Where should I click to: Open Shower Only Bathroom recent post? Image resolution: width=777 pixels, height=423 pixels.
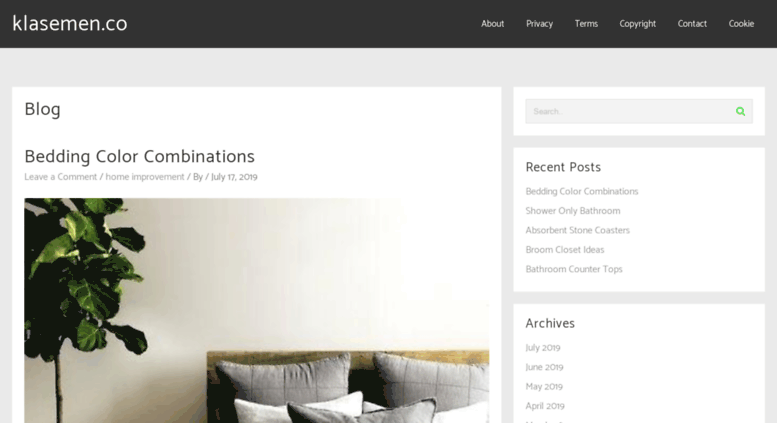pyautogui.click(x=573, y=211)
